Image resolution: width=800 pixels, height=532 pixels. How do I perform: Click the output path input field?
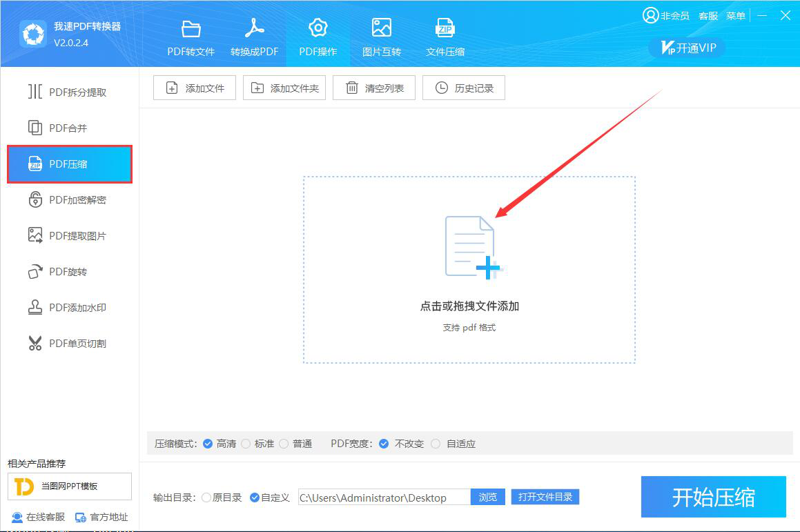pyautogui.click(x=384, y=497)
